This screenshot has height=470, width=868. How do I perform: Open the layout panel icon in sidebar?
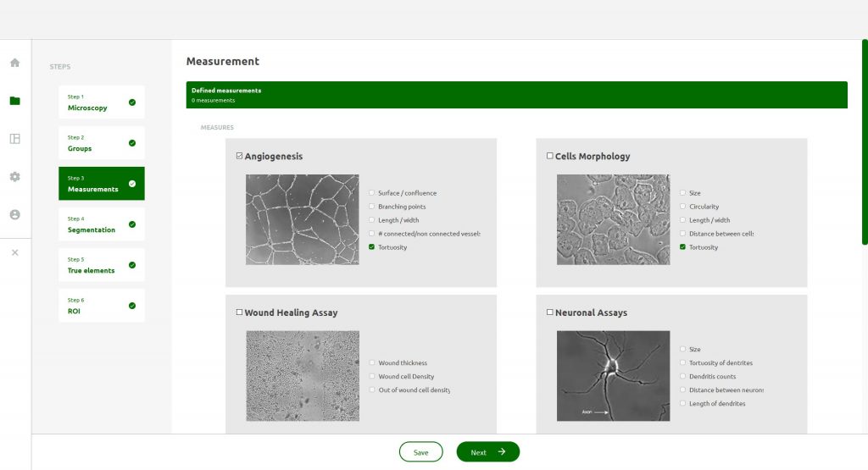click(14, 139)
